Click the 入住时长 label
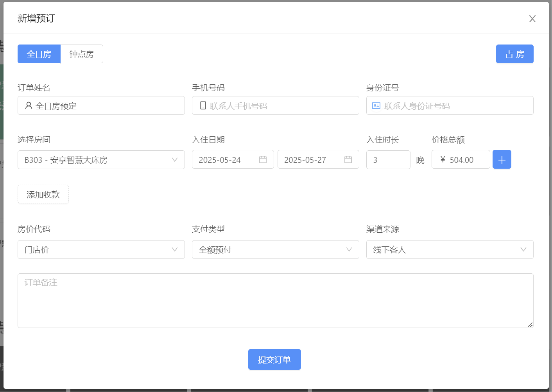552x392 pixels. 383,140
